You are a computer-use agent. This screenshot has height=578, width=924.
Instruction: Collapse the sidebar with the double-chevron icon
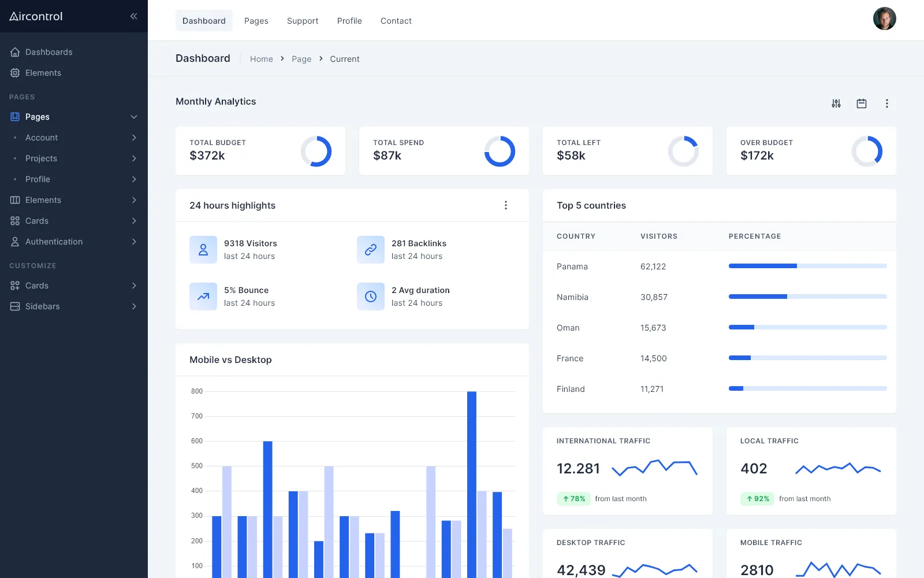133,16
